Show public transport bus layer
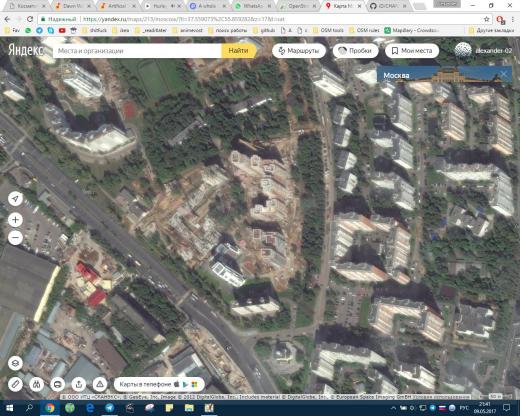The image size is (520, 416). pos(57,384)
